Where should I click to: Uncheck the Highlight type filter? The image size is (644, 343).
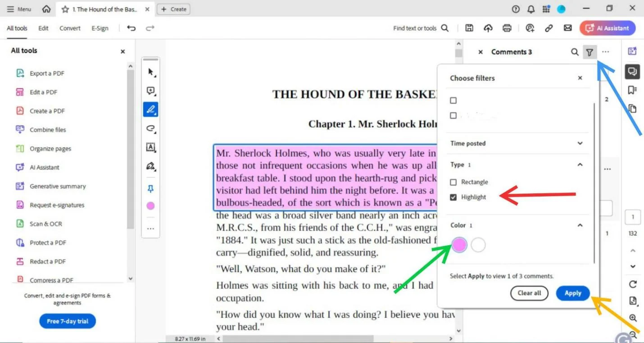pyautogui.click(x=454, y=197)
